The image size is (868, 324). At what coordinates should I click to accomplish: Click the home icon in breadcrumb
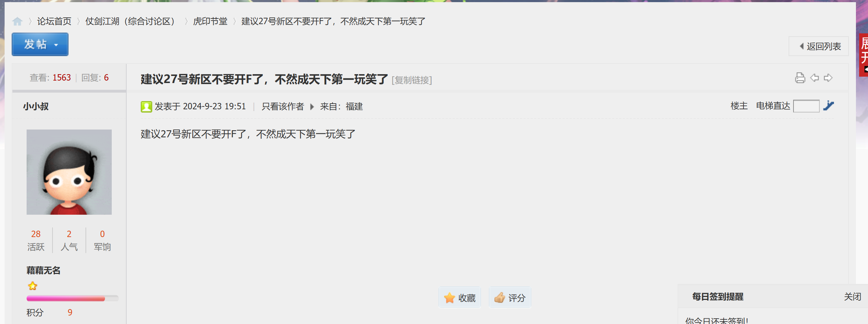17,22
